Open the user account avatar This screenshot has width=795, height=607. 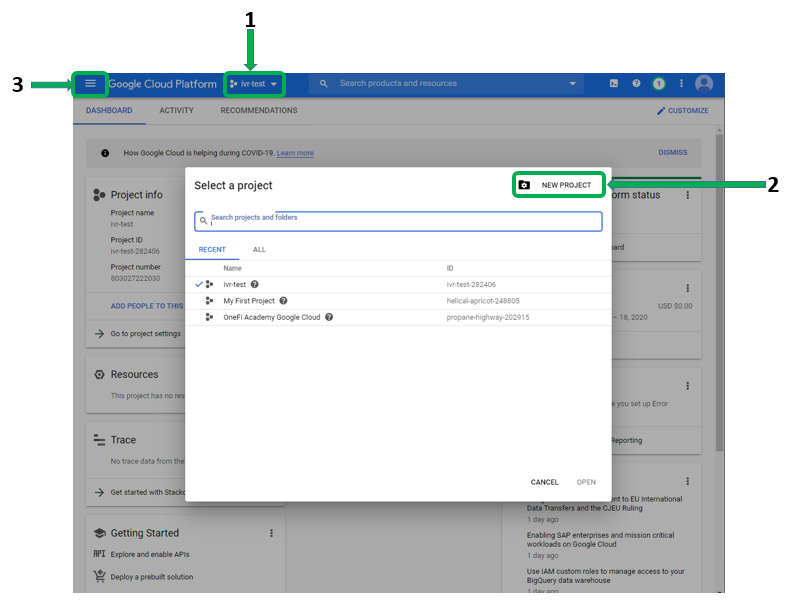(704, 84)
